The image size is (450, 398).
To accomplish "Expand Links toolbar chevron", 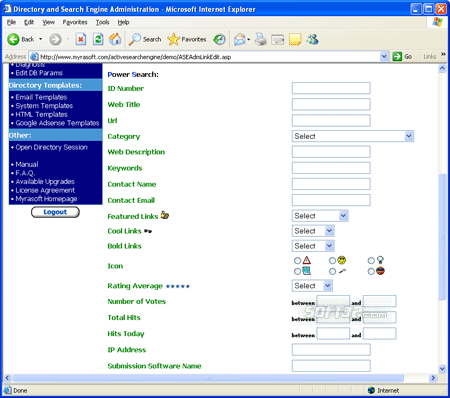I will [x=443, y=54].
